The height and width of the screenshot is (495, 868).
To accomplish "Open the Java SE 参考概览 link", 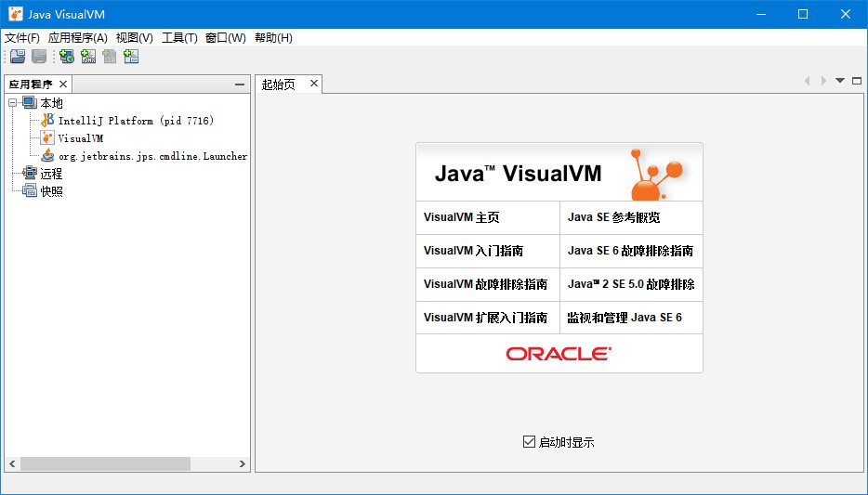I will point(614,217).
